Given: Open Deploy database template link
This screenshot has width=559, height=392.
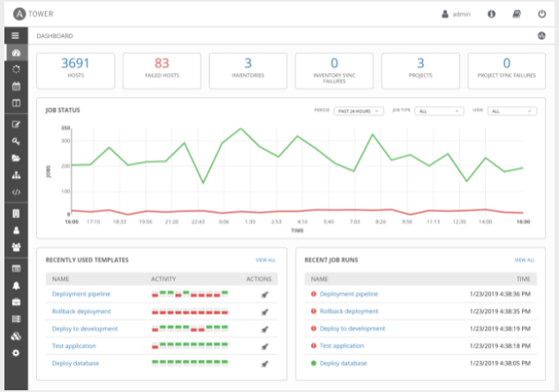Looking at the screenshot, I should click(76, 363).
